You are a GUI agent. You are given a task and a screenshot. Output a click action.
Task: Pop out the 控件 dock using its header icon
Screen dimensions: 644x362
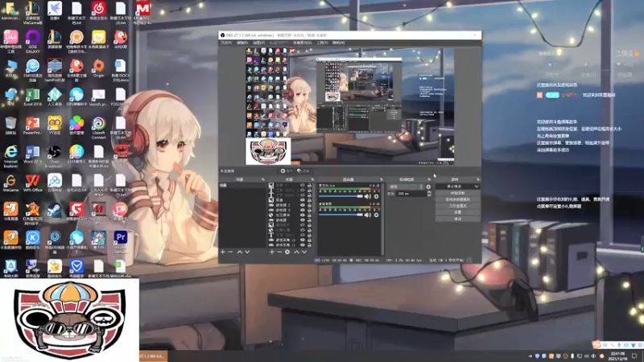click(x=477, y=179)
